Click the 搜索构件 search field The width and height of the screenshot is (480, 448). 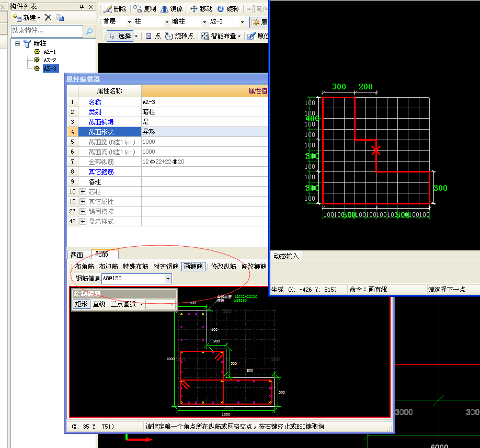click(47, 31)
